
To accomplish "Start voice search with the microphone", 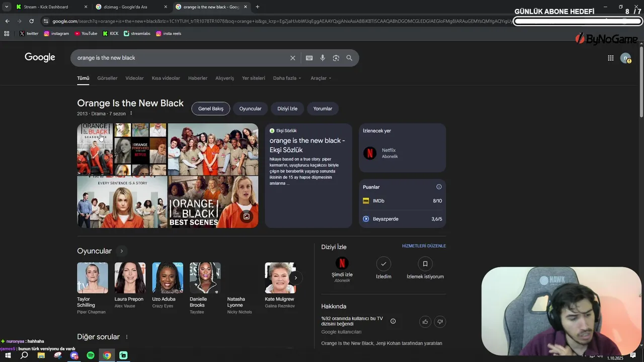I will pos(323,58).
